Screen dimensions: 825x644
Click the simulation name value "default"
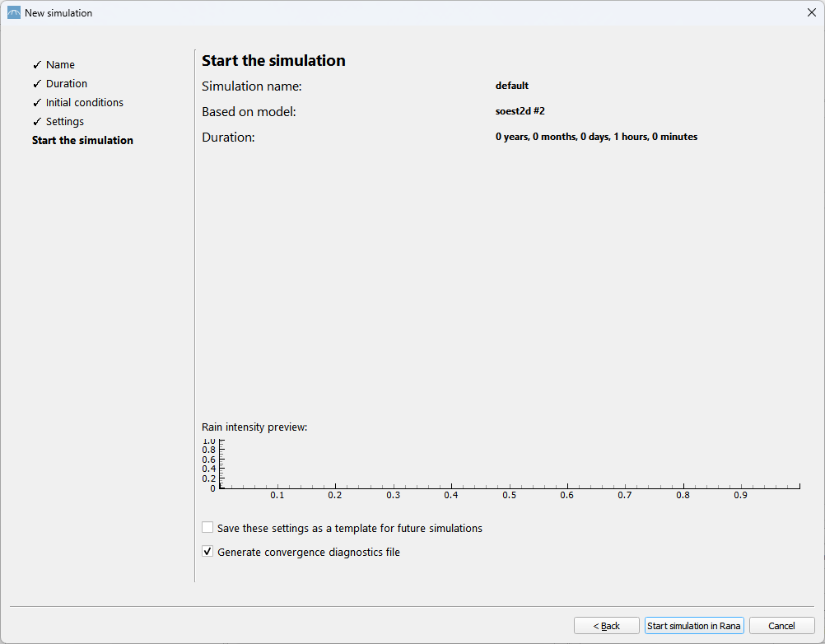[x=511, y=86]
